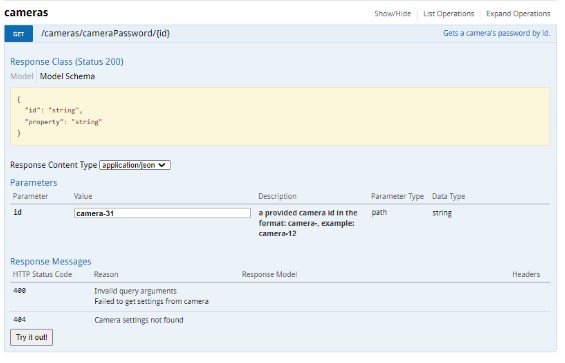This screenshot has width=565, height=363.
Task: Click the blue GET method badge
Action: (18, 34)
